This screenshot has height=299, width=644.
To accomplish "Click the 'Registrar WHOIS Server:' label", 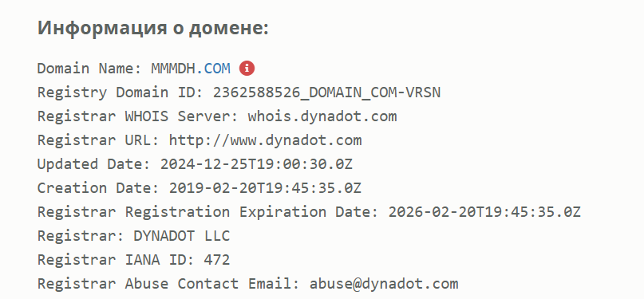I will [138, 116].
